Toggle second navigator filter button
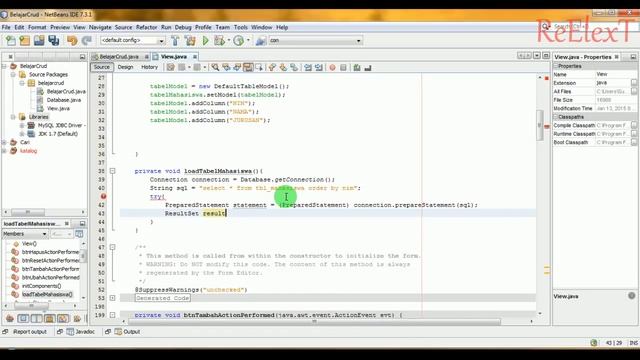The image size is (640, 360). click(23, 318)
